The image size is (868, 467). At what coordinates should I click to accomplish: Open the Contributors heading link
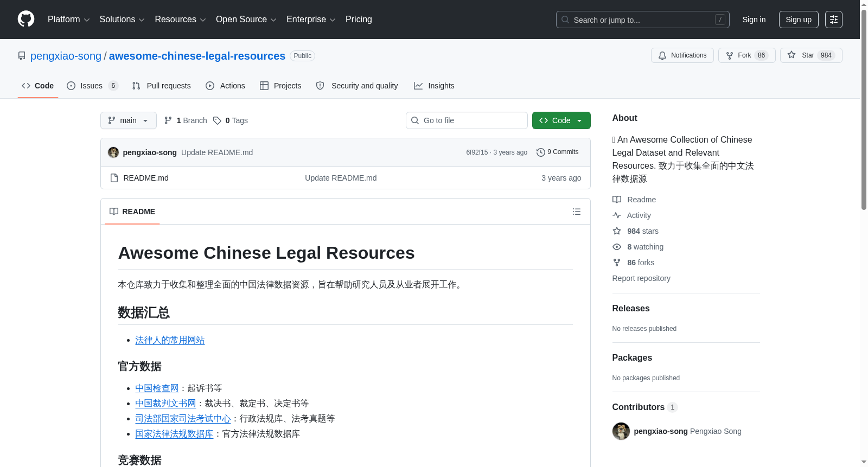645,407
